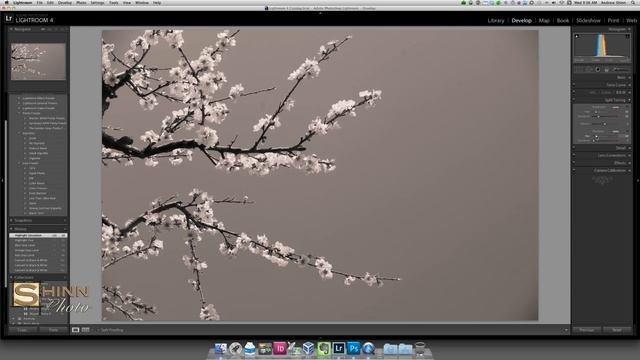
Task: Toggle HSL / Color / B&W panel switch
Action: point(574,92)
